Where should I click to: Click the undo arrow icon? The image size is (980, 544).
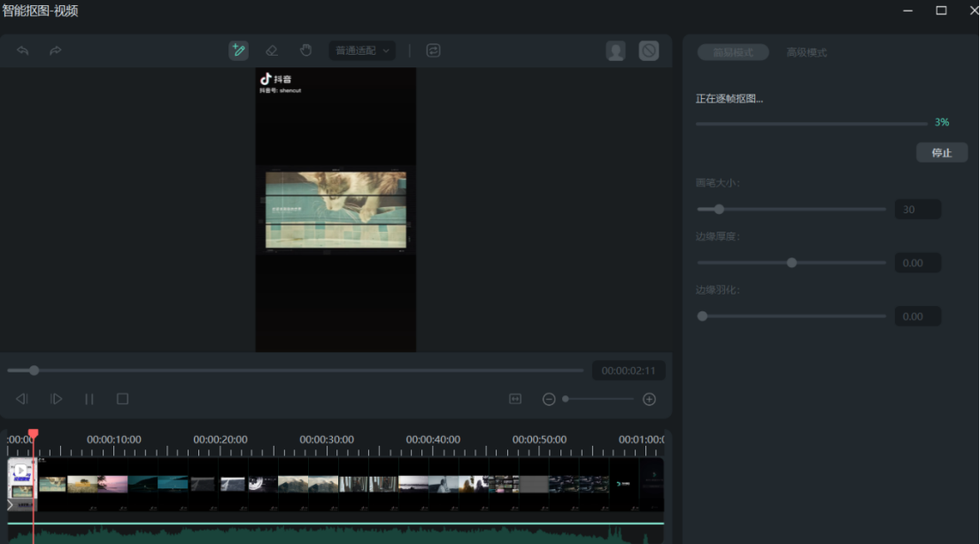(x=23, y=51)
